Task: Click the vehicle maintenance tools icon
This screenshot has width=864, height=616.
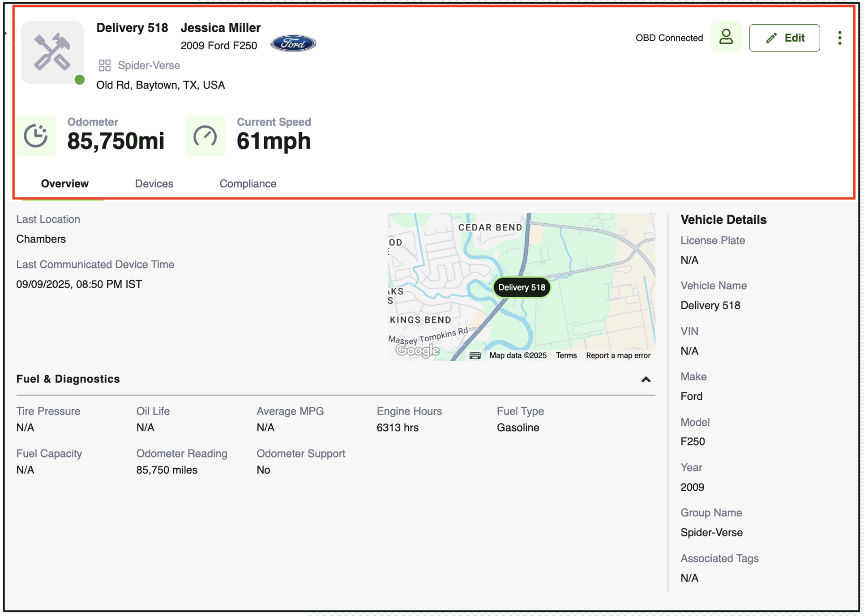Action: [52, 52]
